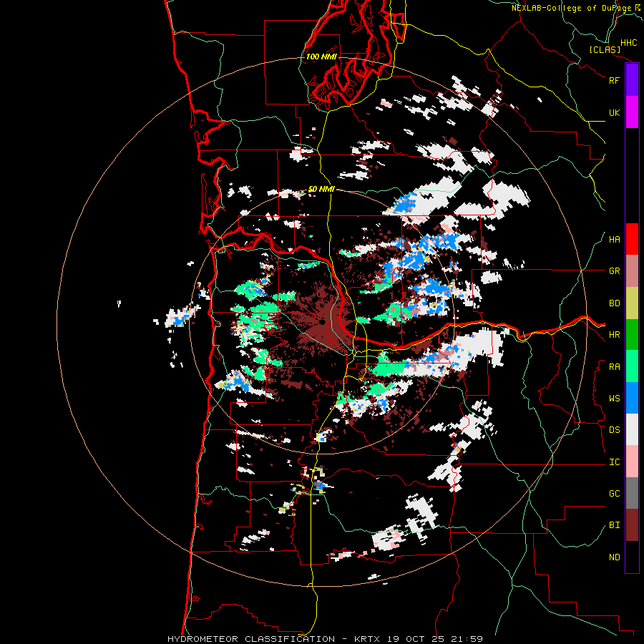644x644 pixels.
Task: Click the BD legend label
Action: [614, 303]
